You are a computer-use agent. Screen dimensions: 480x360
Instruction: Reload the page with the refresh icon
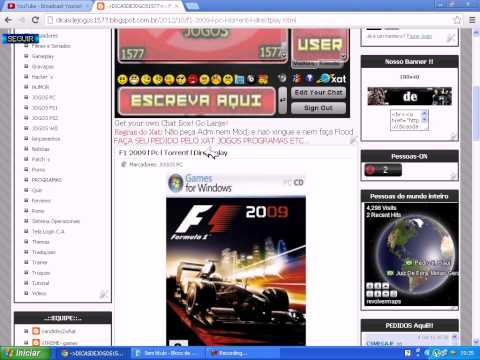[x=35, y=20]
